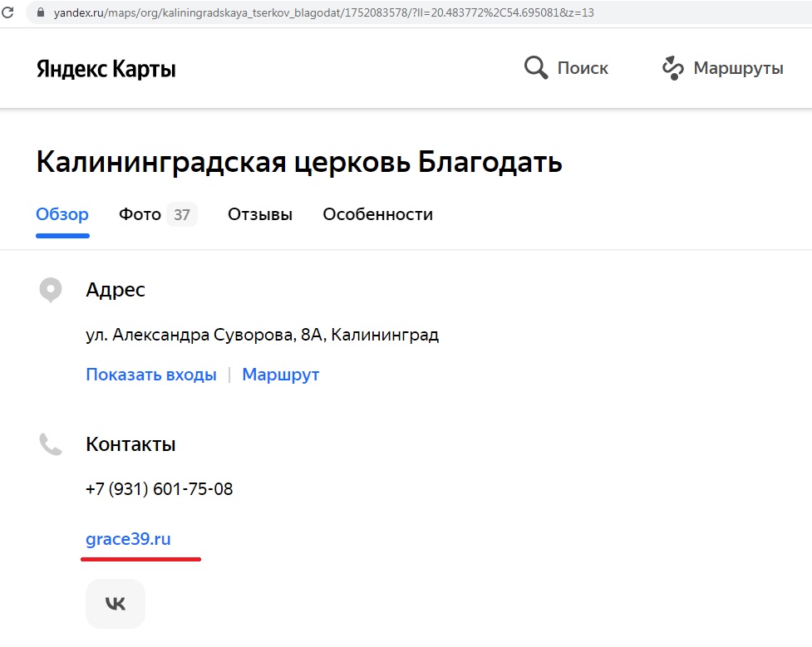The width and height of the screenshot is (812, 647).
Task: Click the Поиск label in the header
Action: coord(583,68)
